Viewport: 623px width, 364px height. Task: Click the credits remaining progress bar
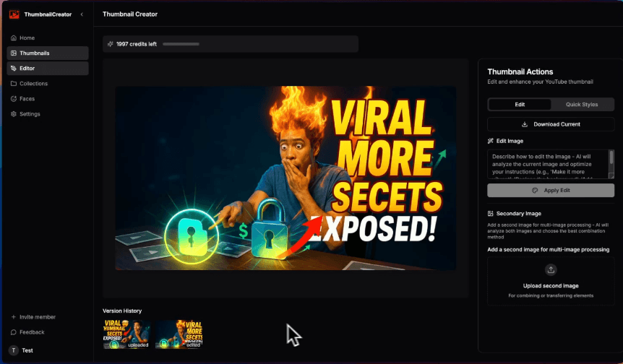pyautogui.click(x=181, y=44)
